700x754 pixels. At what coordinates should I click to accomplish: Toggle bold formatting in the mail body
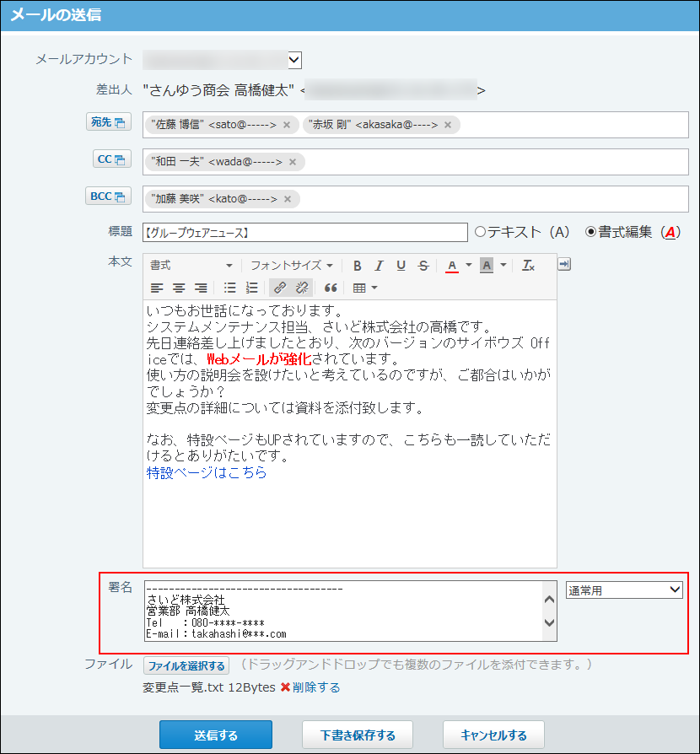[358, 265]
